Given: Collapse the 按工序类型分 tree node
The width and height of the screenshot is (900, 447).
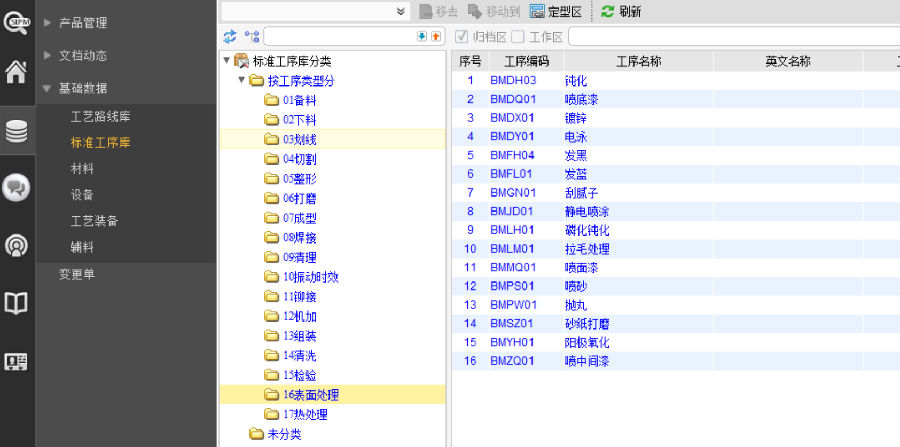Looking at the screenshot, I should pos(243,80).
